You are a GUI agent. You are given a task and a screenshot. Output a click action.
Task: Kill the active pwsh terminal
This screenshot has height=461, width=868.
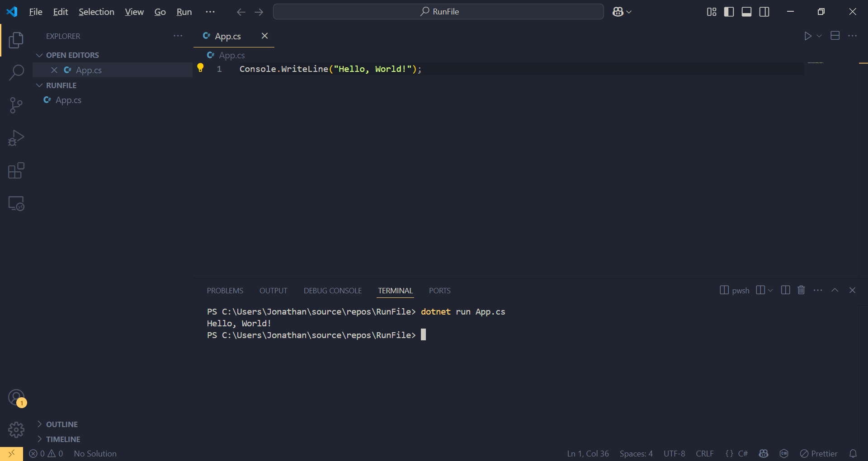tap(801, 290)
